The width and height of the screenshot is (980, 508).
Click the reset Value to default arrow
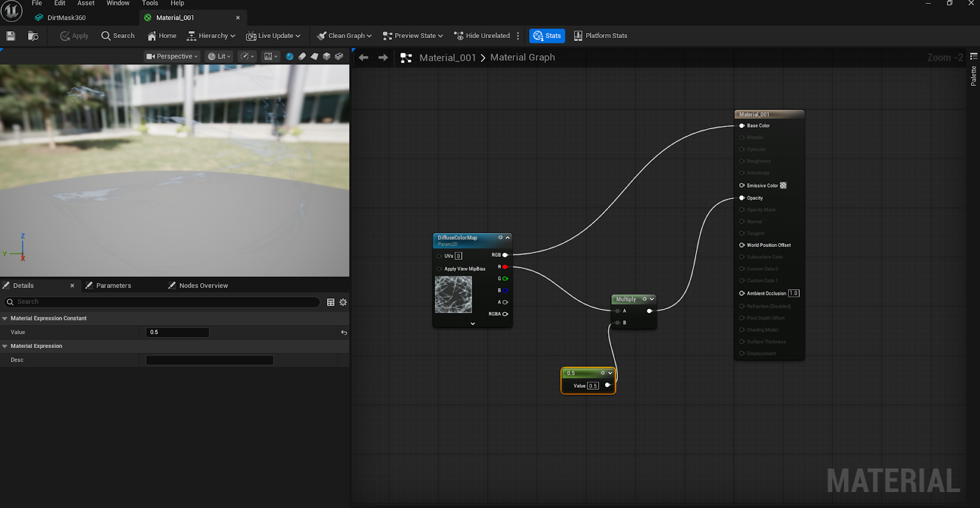tap(344, 333)
